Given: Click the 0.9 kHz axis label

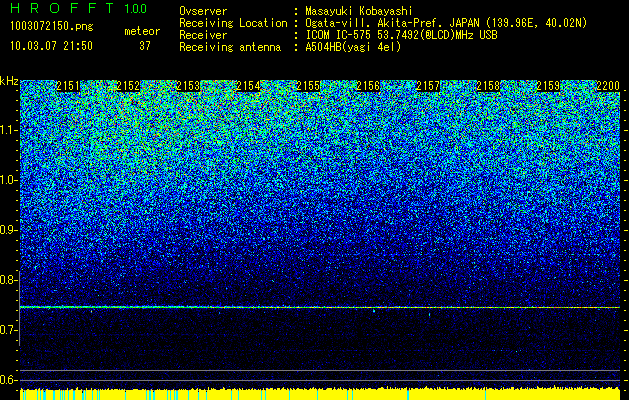Looking at the screenshot, I should 8,230.
